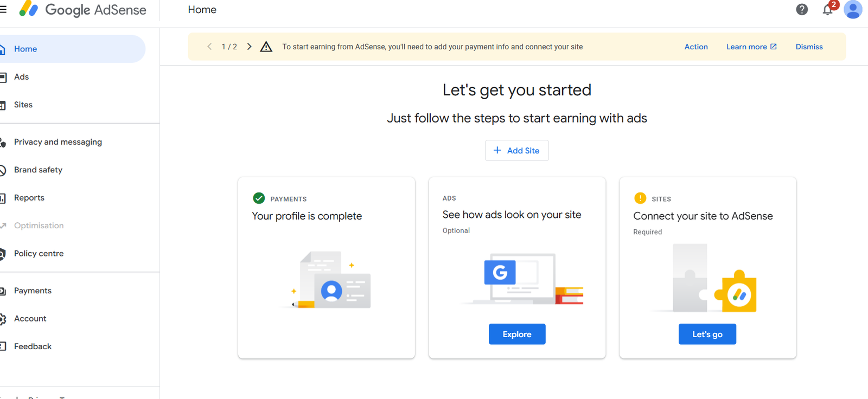The image size is (868, 399).
Task: Expand the Payments sidebar section
Action: tap(33, 291)
